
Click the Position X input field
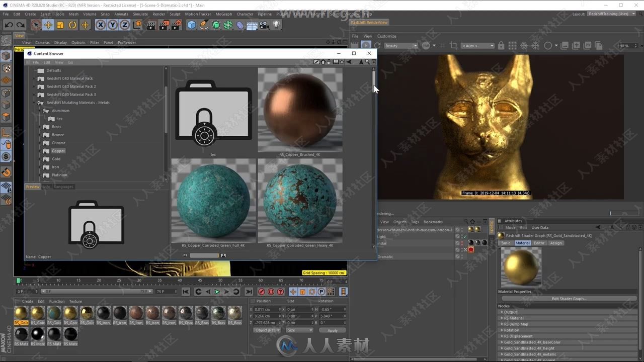coord(267,309)
